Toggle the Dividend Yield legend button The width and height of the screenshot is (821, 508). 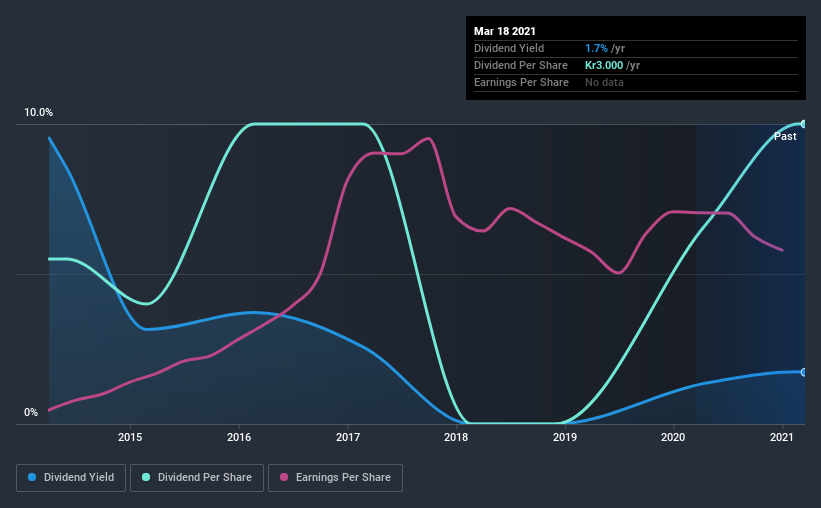(71, 478)
